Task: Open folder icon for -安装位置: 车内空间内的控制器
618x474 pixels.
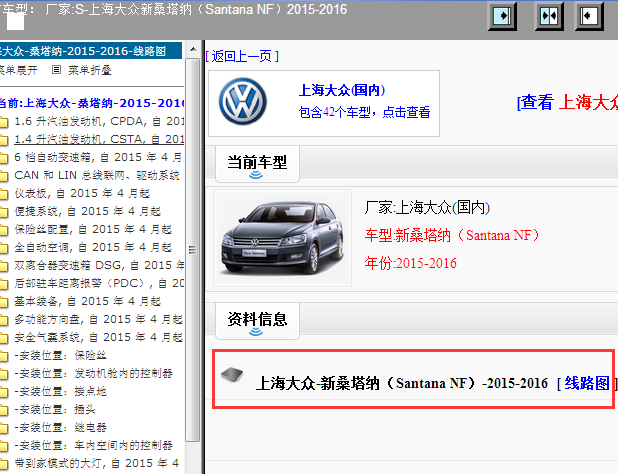Action: [3, 446]
